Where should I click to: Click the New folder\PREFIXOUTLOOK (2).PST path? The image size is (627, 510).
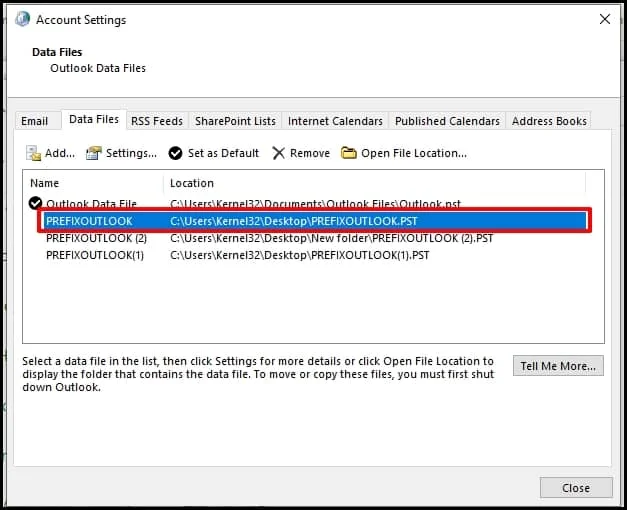click(x=331, y=238)
